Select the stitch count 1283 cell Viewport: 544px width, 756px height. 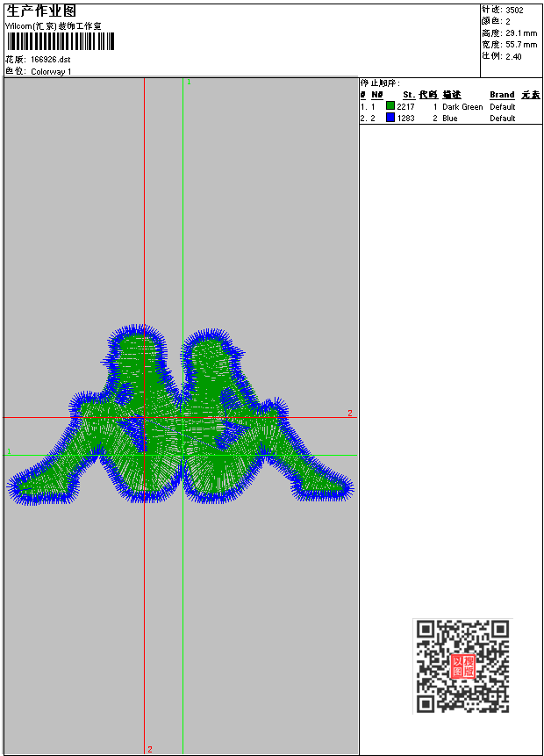pyautogui.click(x=405, y=119)
